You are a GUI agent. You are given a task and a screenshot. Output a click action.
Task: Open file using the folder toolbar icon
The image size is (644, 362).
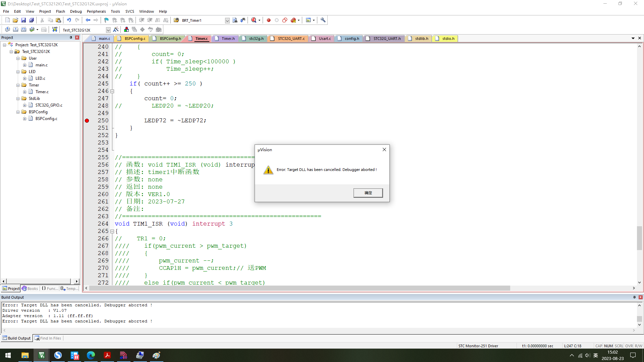click(15, 20)
